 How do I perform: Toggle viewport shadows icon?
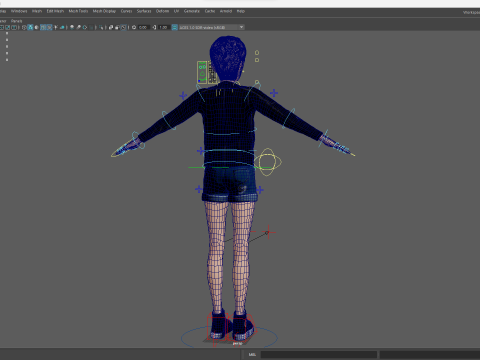point(62,27)
